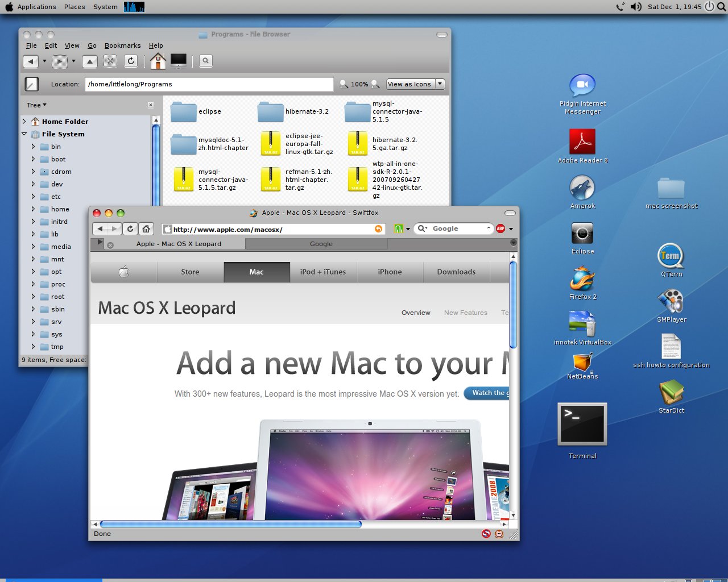Open innotek VirtualBox desktop icon

coord(582,323)
